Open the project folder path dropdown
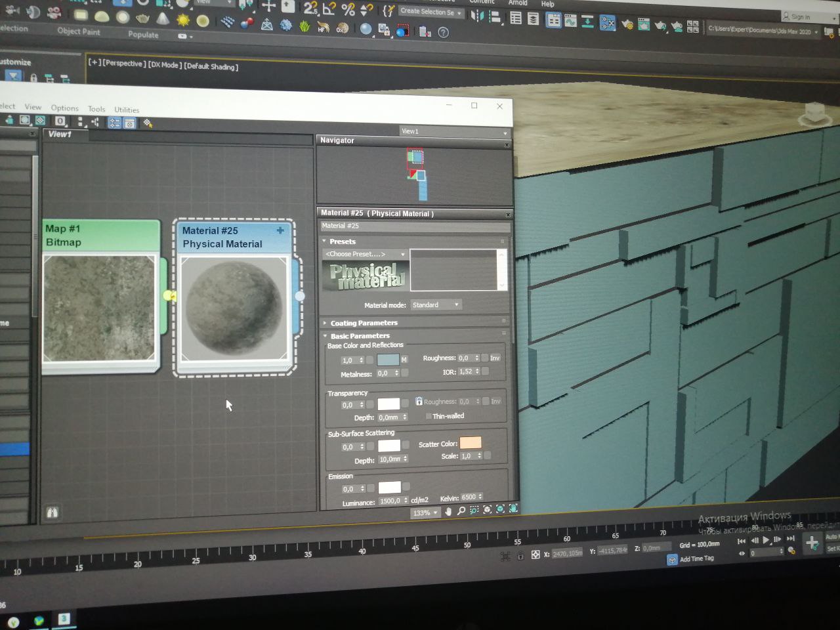Viewport: 840px width, 630px height. pos(762,30)
